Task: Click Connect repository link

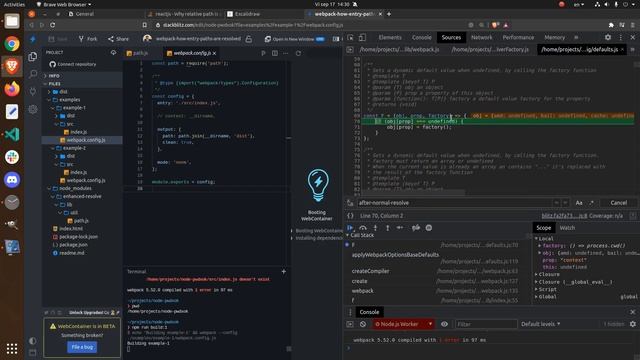Action: pyautogui.click(x=73, y=64)
